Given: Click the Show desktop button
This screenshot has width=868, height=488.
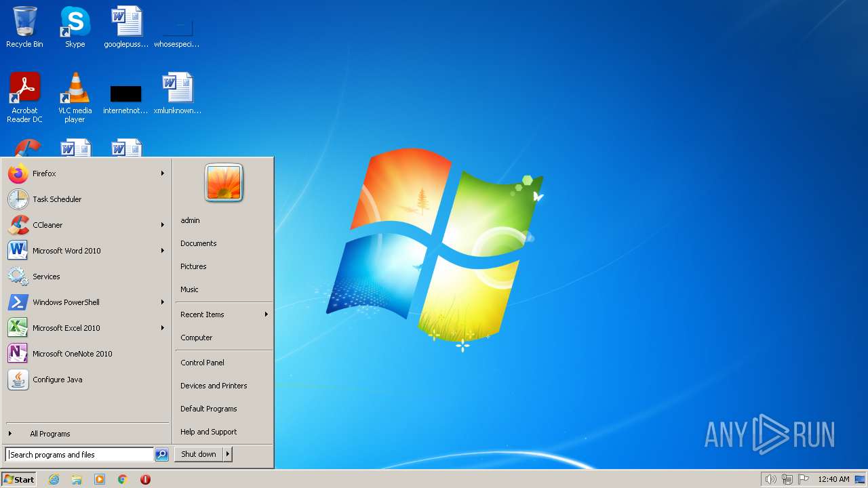Looking at the screenshot, I should coord(860,479).
